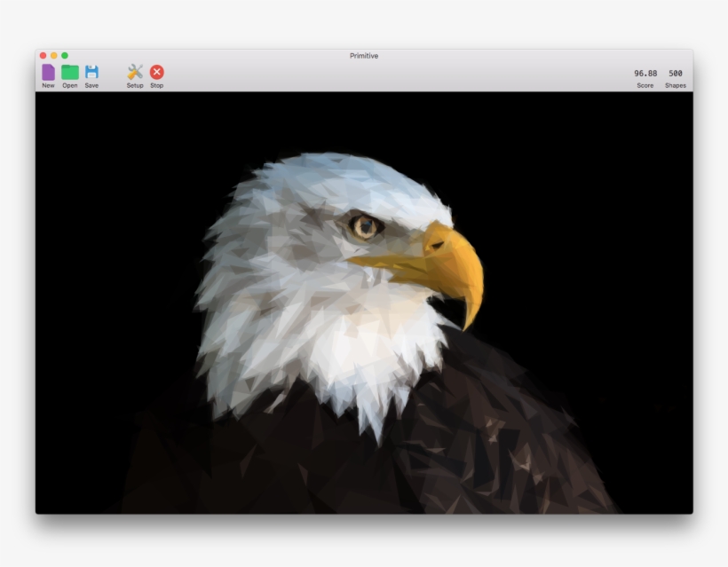Create a new project with the New icon
Image resolution: width=728 pixels, height=567 pixels.
(x=47, y=71)
